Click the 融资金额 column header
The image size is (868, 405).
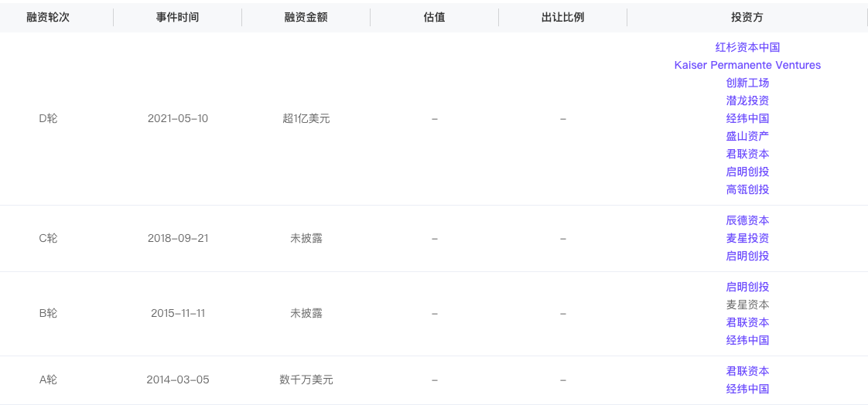(306, 16)
